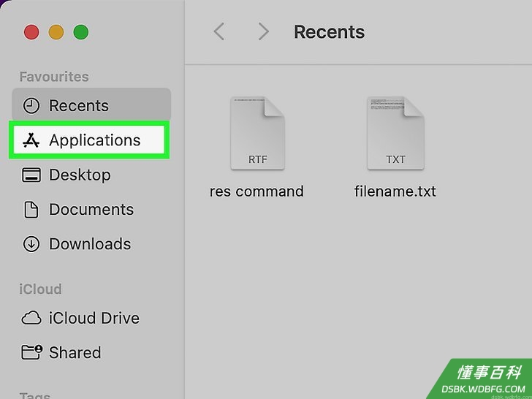The height and width of the screenshot is (399, 532).
Task: Select Shared under the iCloud section
Action: (x=91, y=352)
